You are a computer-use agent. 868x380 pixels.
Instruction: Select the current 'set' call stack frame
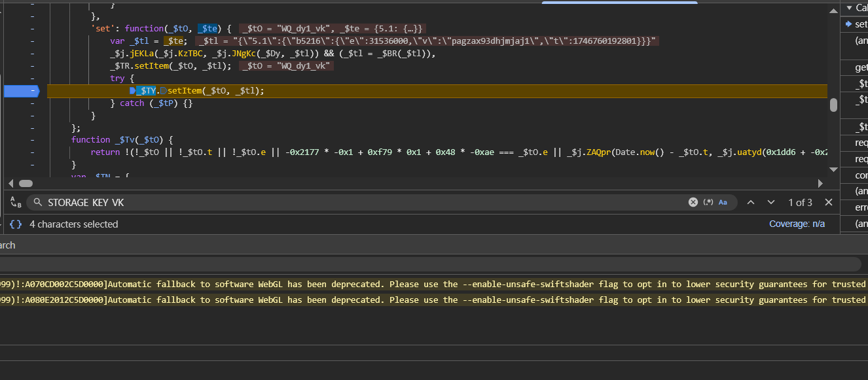tap(860, 24)
